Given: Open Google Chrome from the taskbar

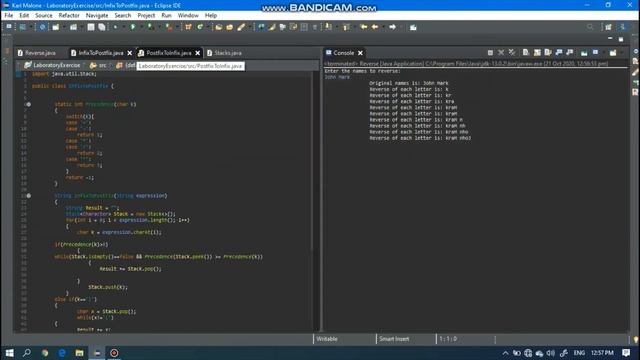Looking at the screenshot, I should (44, 353).
